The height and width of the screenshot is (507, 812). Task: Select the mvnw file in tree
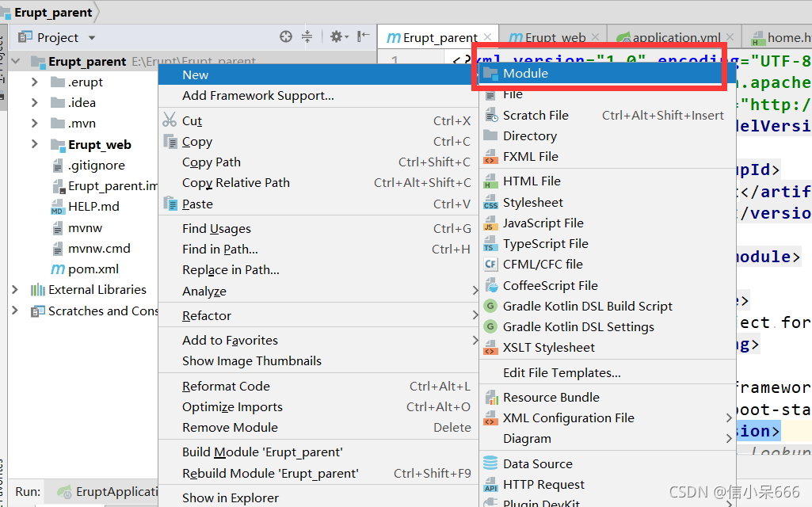pos(85,228)
